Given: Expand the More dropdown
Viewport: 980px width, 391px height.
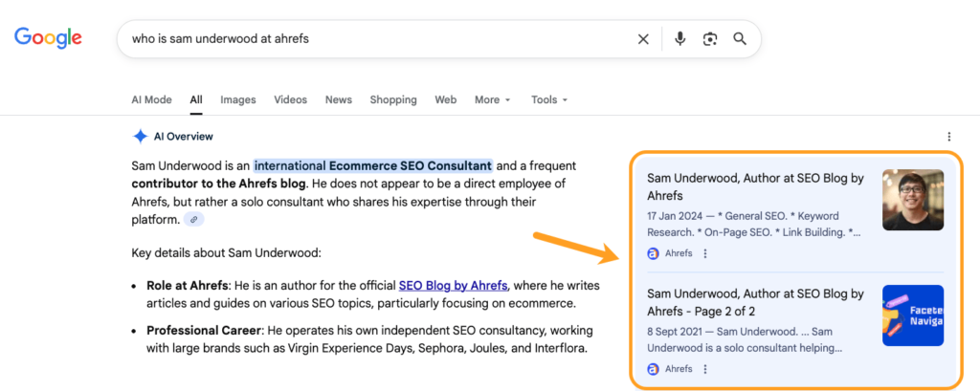Looking at the screenshot, I should [493, 99].
